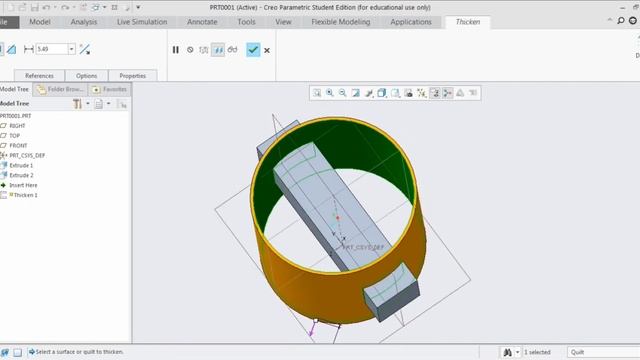This screenshot has width=640, height=360.
Task: Click the Zoom In magnifier icon
Action: (x=330, y=93)
